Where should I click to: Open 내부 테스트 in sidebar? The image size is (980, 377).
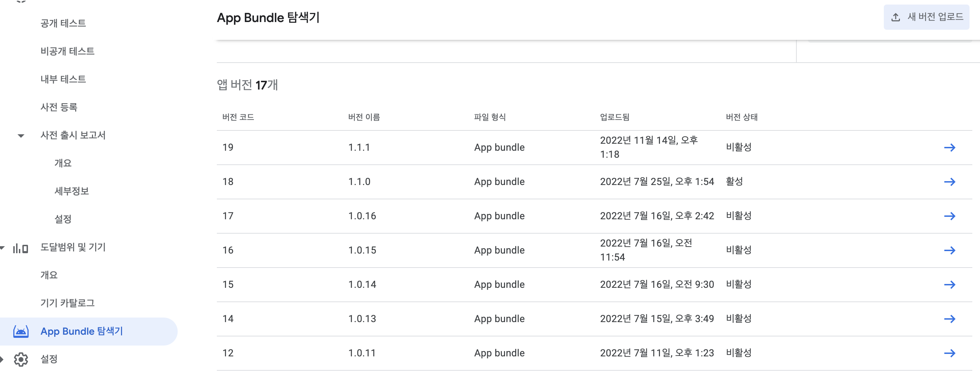point(63,79)
